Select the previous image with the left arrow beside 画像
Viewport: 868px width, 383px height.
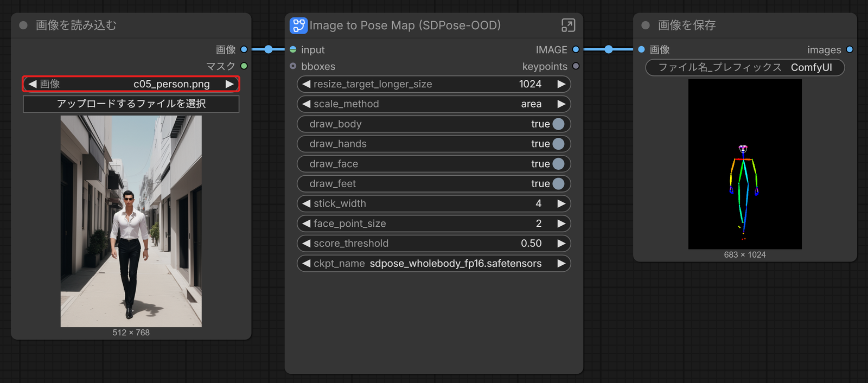tap(33, 84)
